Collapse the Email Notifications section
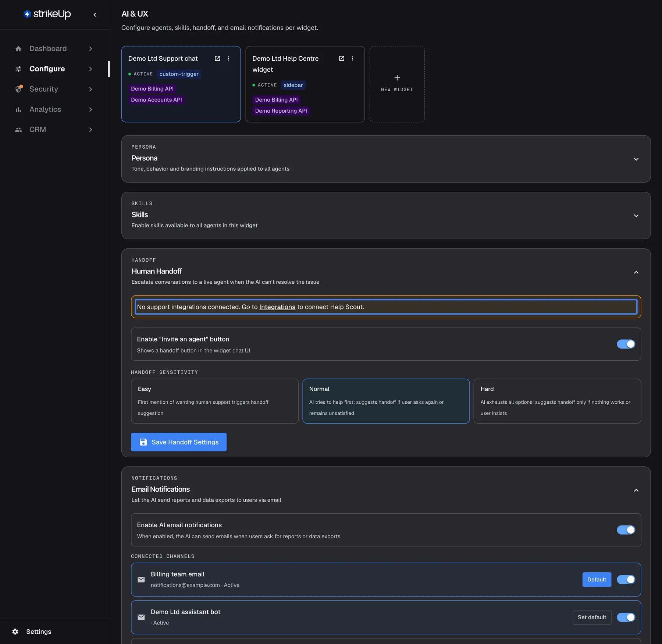 (636, 490)
